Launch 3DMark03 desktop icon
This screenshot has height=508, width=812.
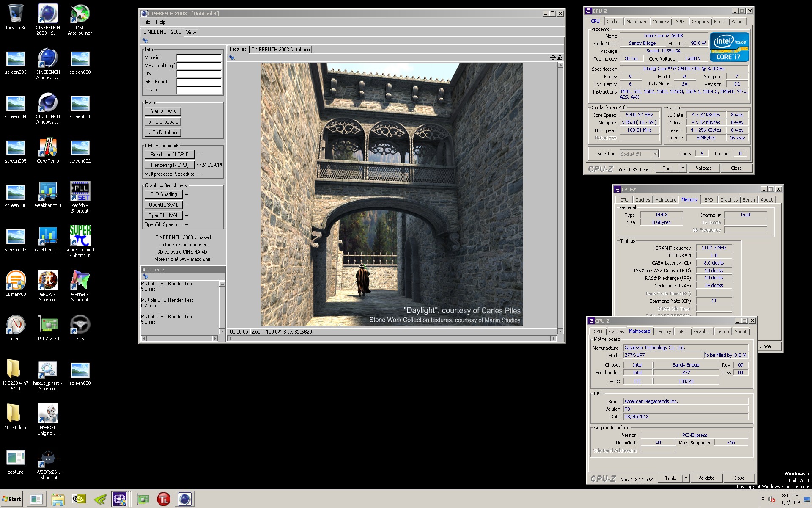(x=16, y=284)
